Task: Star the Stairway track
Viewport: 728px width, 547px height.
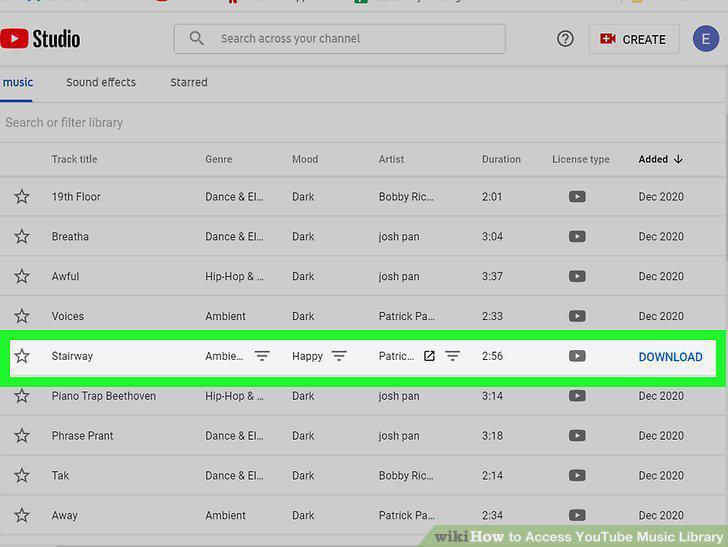Action: [x=22, y=356]
